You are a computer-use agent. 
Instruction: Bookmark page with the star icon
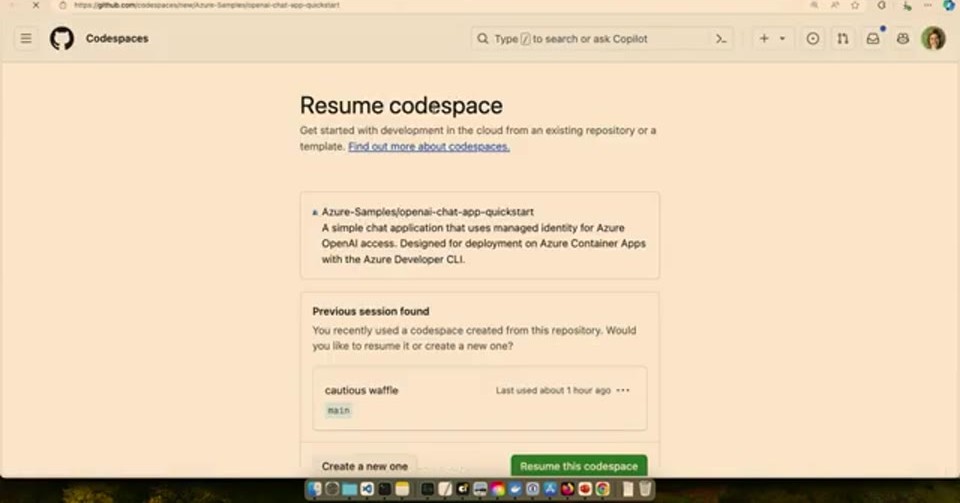tap(855, 5)
